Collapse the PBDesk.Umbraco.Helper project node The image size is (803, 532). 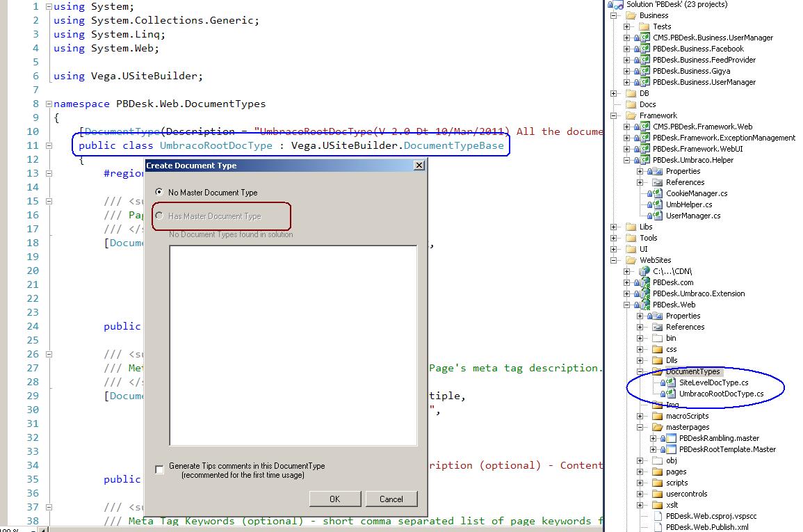[627, 160]
